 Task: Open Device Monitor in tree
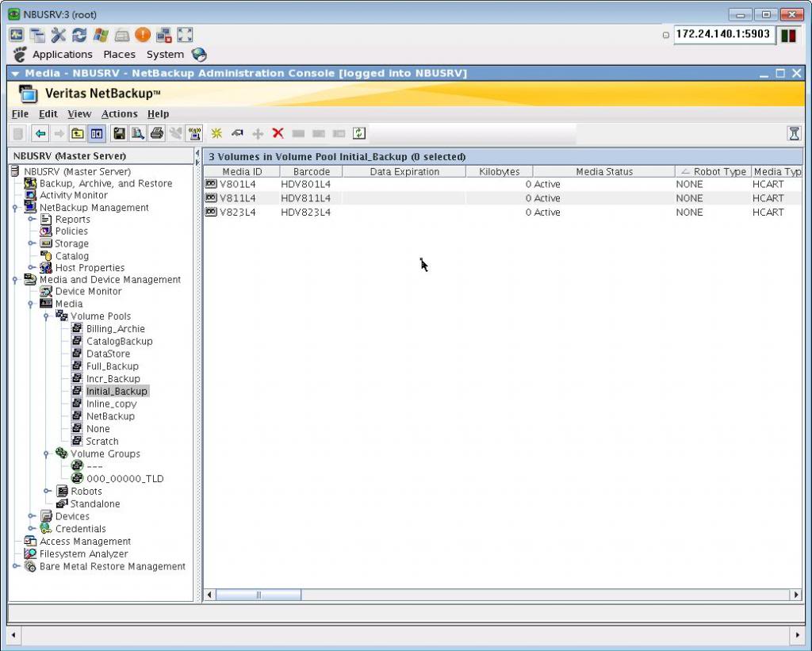point(89,292)
